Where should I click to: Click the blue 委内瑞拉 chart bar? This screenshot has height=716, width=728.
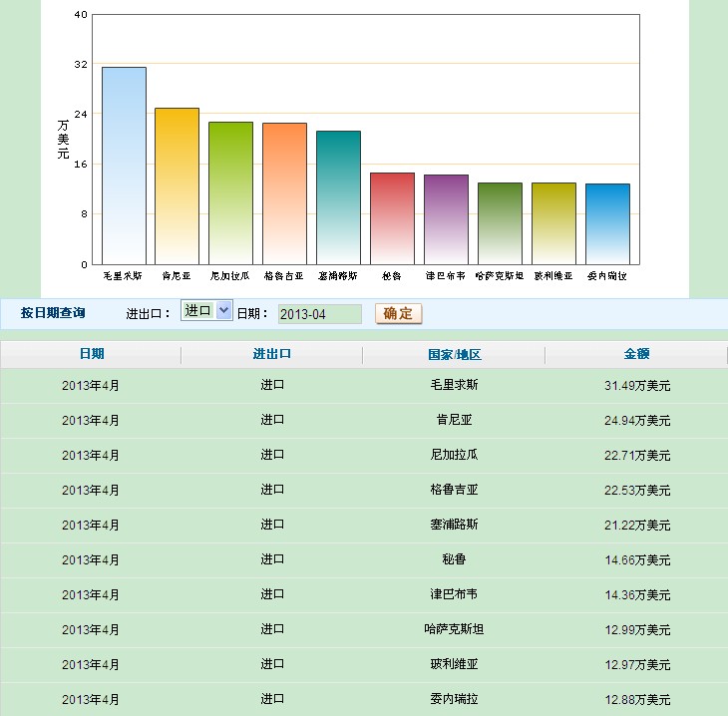coord(607,224)
